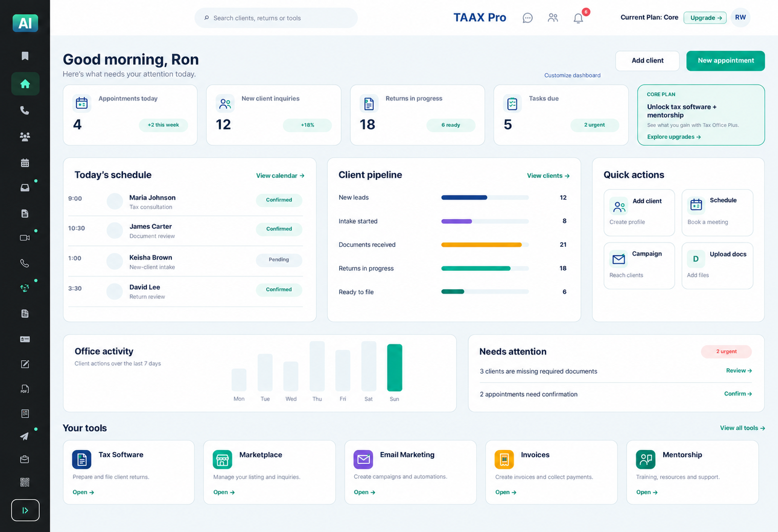Viewport: 778px width, 532px height.
Task: Click the Sun bar in Office activity chart
Action: tap(394, 367)
